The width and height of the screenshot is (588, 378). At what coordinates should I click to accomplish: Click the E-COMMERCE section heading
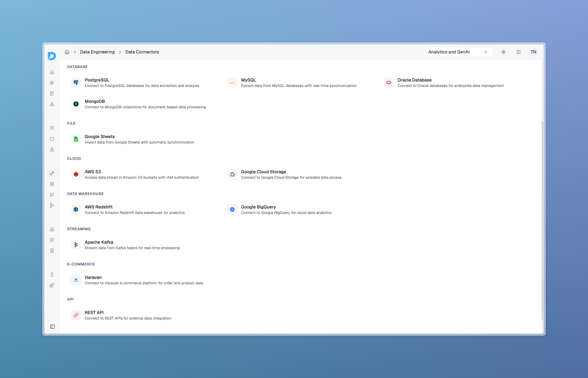[81, 264]
